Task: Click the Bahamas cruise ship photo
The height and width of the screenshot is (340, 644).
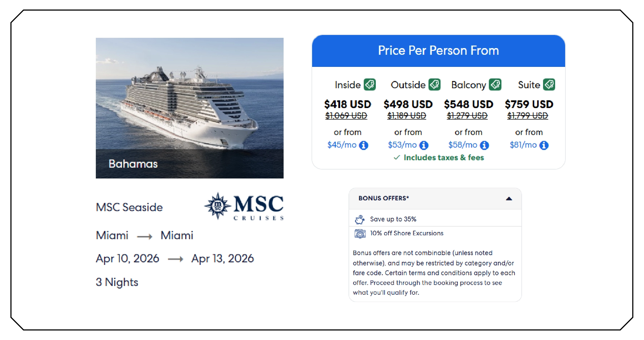Action: (x=190, y=108)
